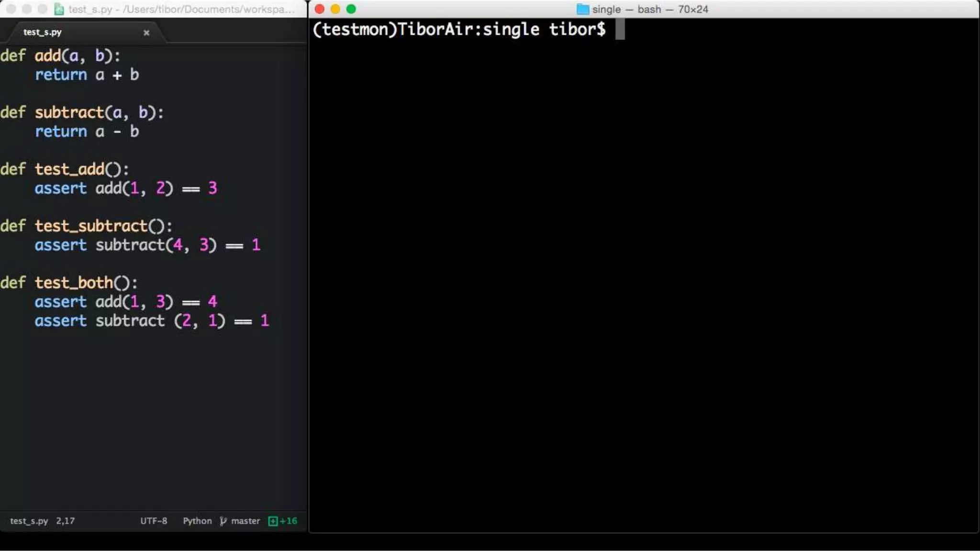Click test_s.py filename in status bar
The width and height of the screenshot is (980, 551).
pos(29,521)
